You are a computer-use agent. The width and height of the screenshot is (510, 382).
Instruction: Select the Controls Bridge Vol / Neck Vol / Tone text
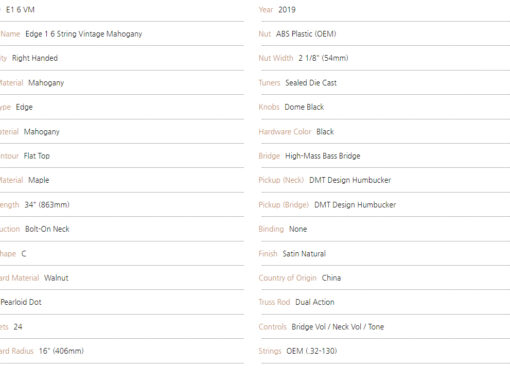click(321, 327)
